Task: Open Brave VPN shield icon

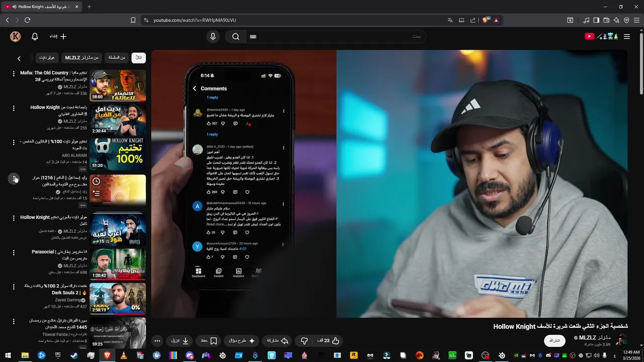Action: (x=626, y=20)
